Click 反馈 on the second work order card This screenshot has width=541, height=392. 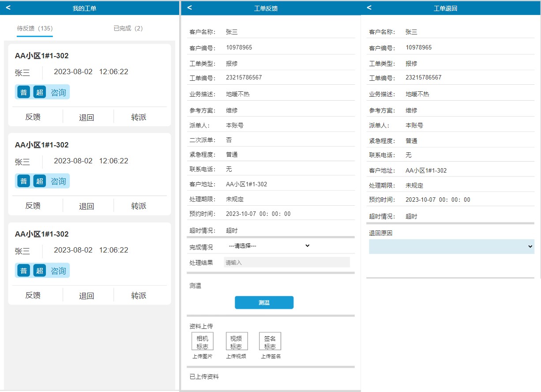point(33,206)
